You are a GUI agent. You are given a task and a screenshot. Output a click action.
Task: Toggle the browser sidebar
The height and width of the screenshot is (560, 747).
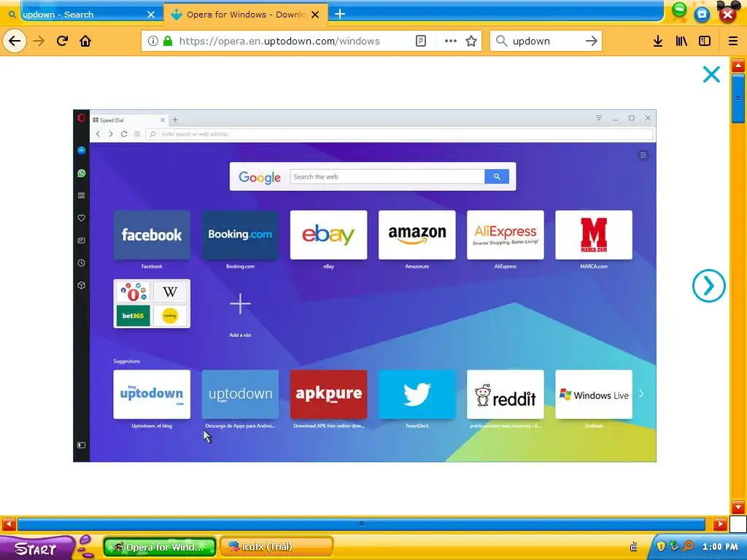tap(705, 41)
